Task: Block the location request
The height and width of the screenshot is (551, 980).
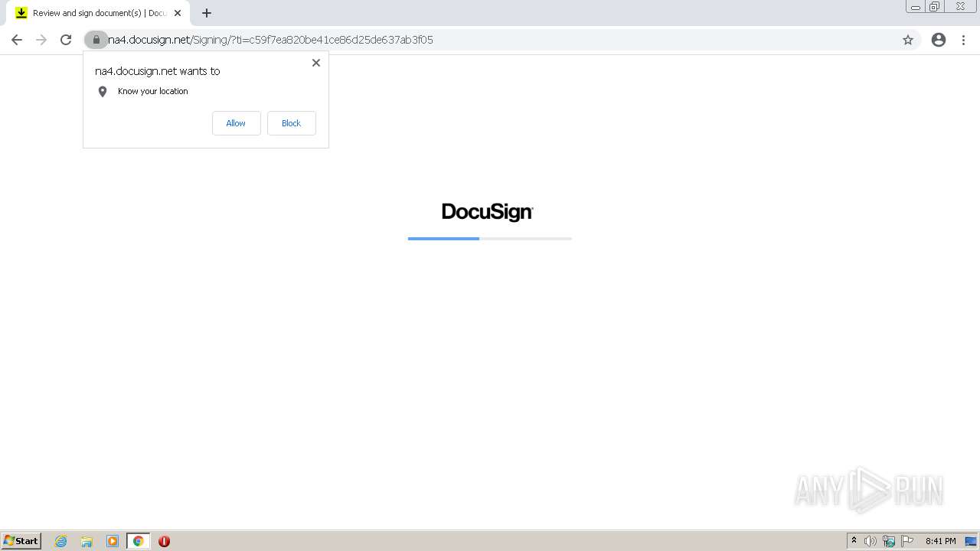Action: pyautogui.click(x=291, y=123)
